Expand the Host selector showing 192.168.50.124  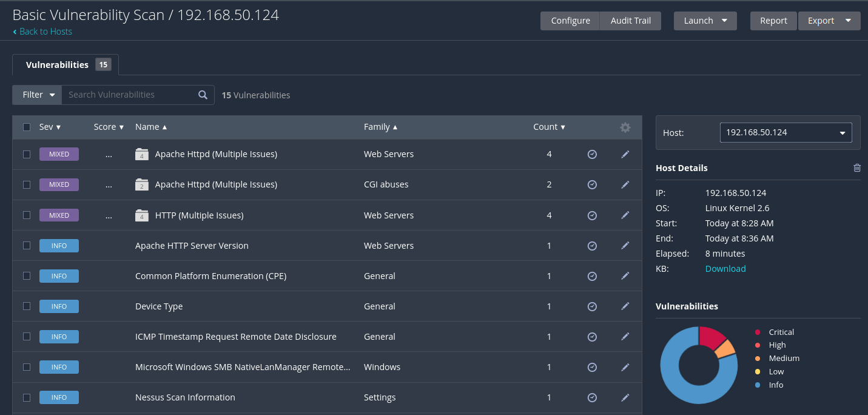(786, 132)
